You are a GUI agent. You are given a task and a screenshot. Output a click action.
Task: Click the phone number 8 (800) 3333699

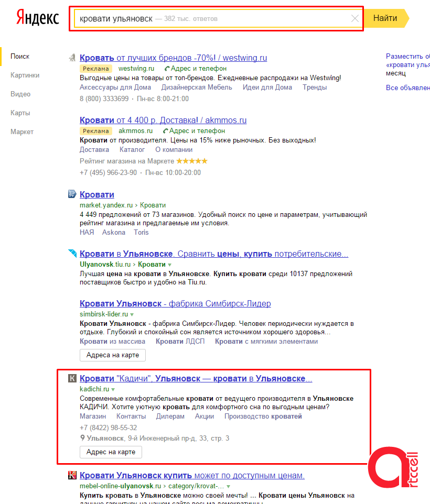(104, 98)
